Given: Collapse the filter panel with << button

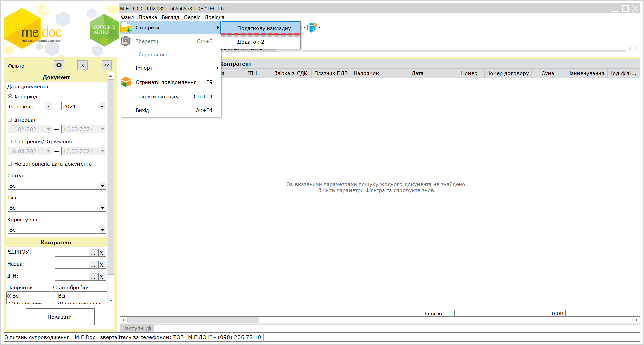Looking at the screenshot, I should click(107, 65).
